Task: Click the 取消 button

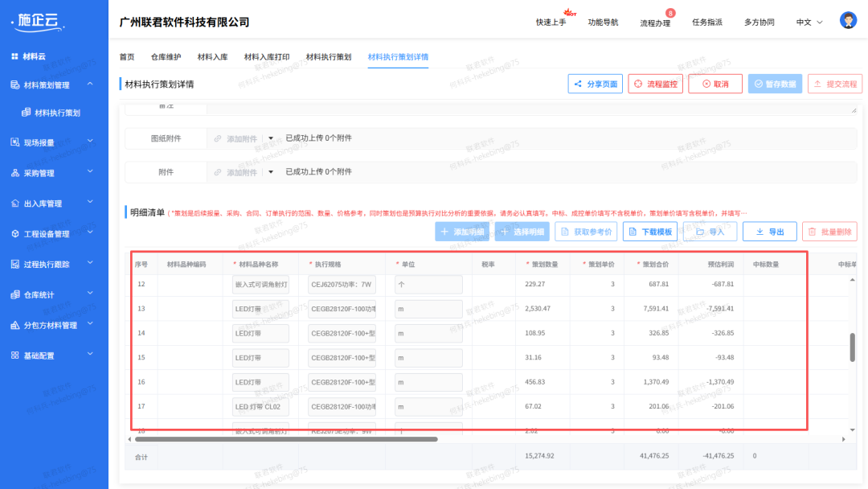Action: [715, 84]
